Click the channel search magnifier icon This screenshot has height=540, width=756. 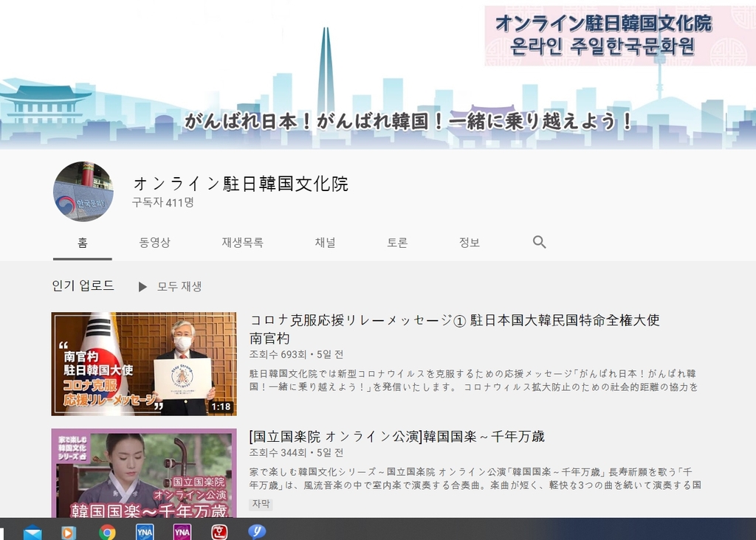click(x=539, y=242)
